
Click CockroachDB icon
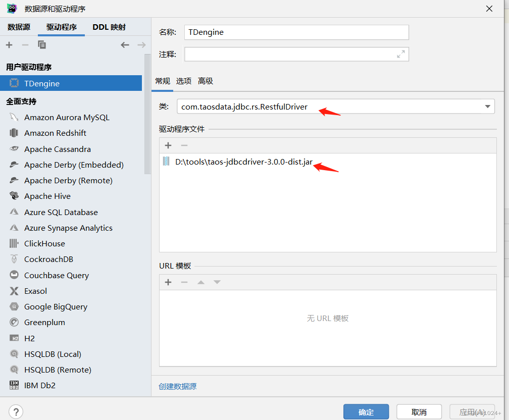14,259
